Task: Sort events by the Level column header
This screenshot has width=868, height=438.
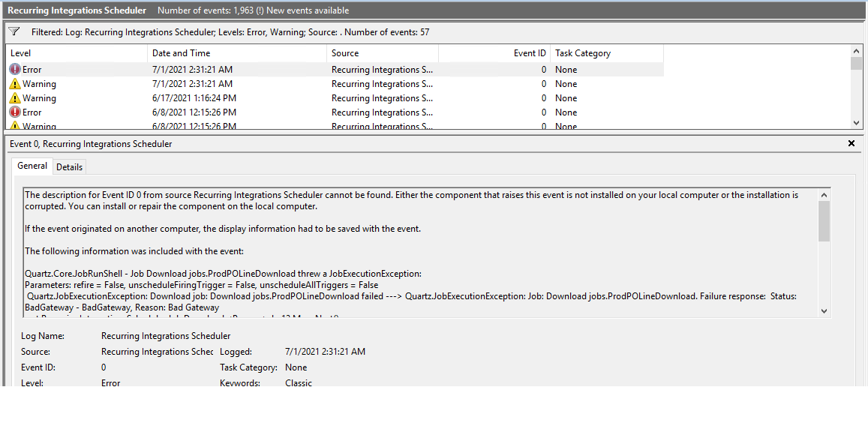Action: point(75,52)
